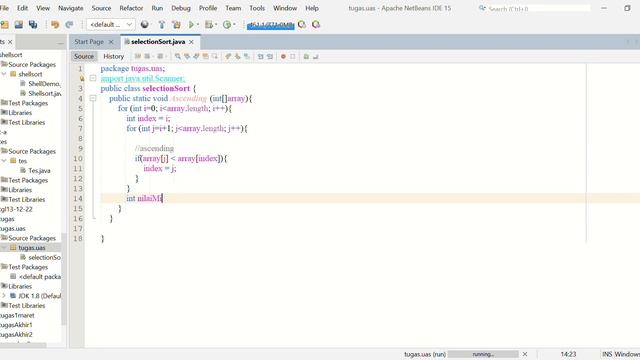Click Find Next Occurrence editor icon
The image size is (640, 360).
196,56
